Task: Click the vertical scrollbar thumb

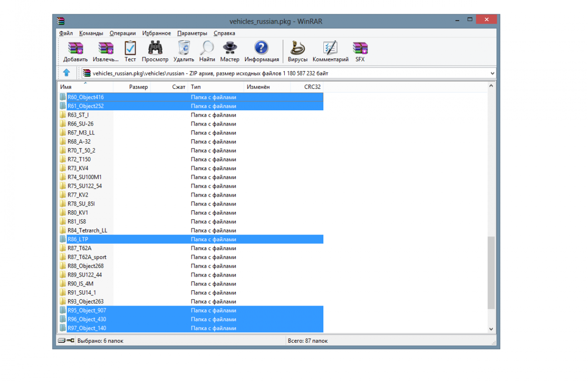Action: click(491, 273)
